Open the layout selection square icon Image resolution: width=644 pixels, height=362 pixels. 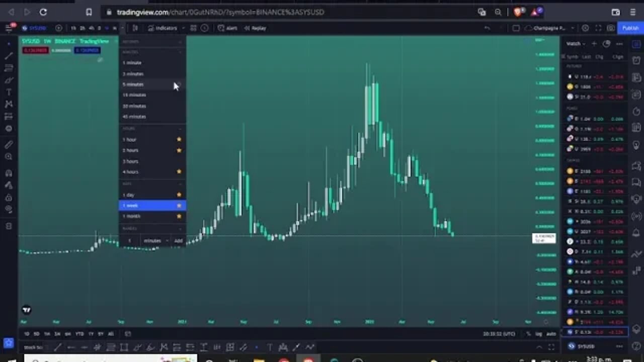click(x=516, y=28)
